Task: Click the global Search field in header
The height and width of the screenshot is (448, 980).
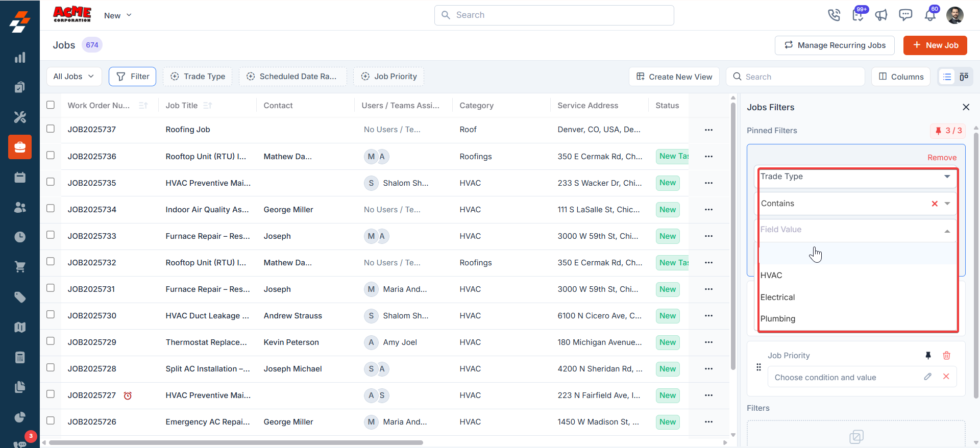Action: [554, 15]
